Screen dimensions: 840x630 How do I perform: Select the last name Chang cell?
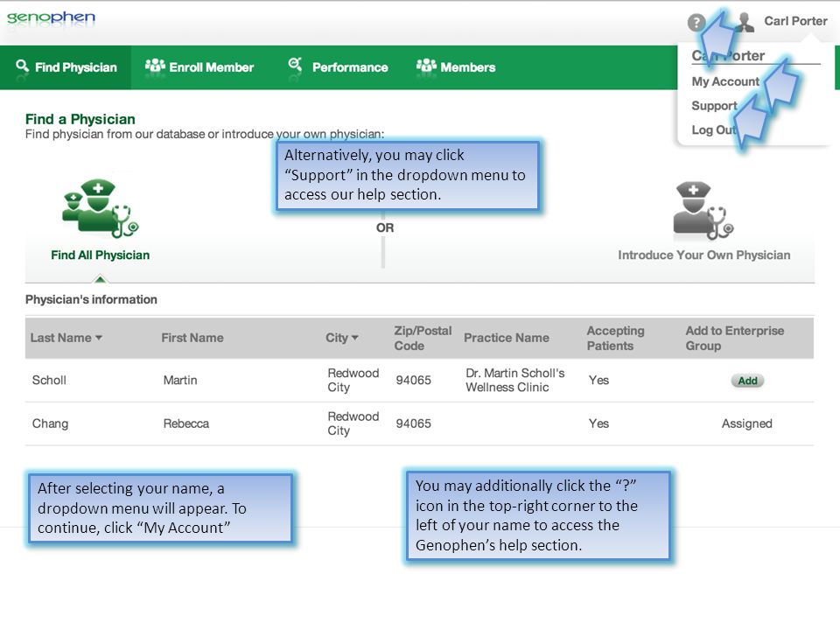[x=50, y=423]
